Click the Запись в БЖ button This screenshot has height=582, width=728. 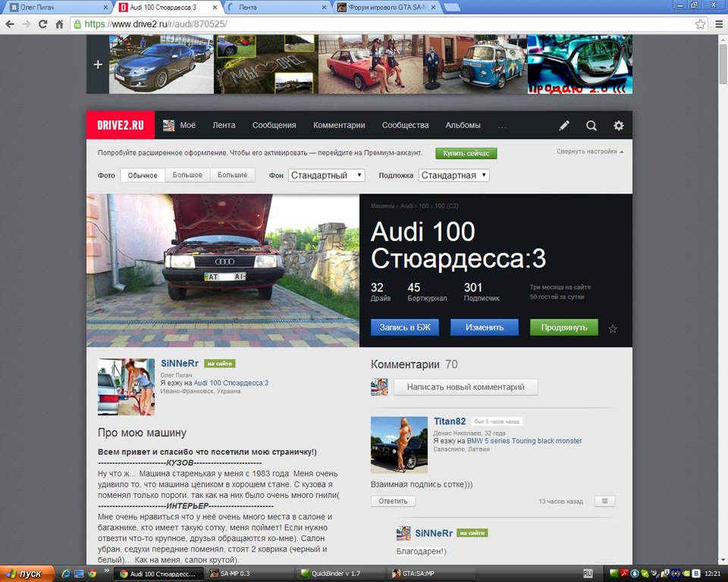(405, 327)
